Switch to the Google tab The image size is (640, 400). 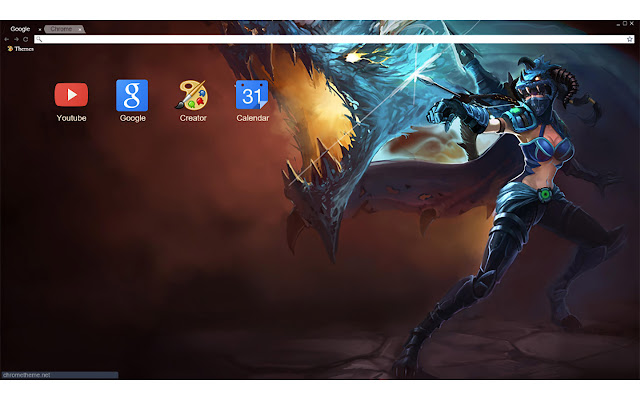(x=20, y=29)
